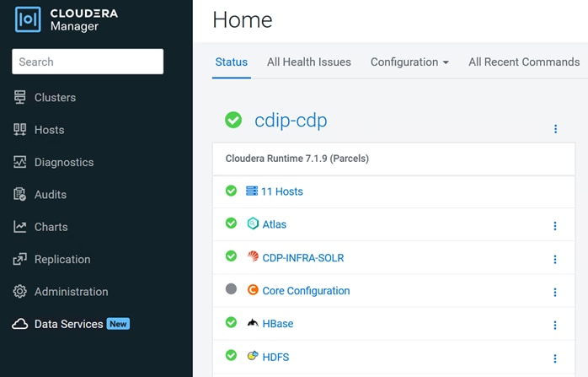Click the Data Services cloud icon
588x377 pixels.
20,324
